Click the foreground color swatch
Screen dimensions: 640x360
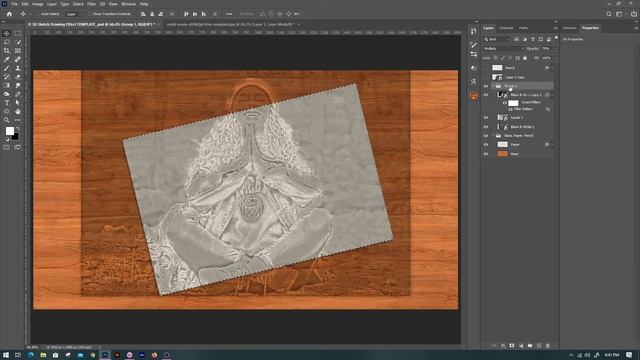click(9, 131)
